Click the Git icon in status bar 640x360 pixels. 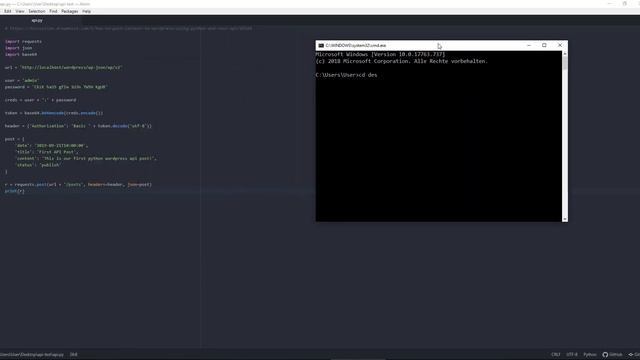tap(634, 355)
